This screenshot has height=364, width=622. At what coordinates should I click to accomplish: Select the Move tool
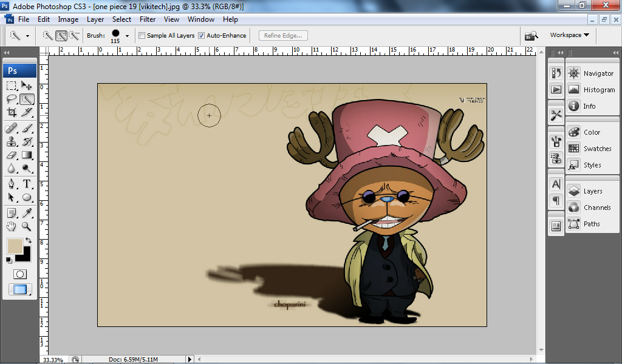pos(27,85)
